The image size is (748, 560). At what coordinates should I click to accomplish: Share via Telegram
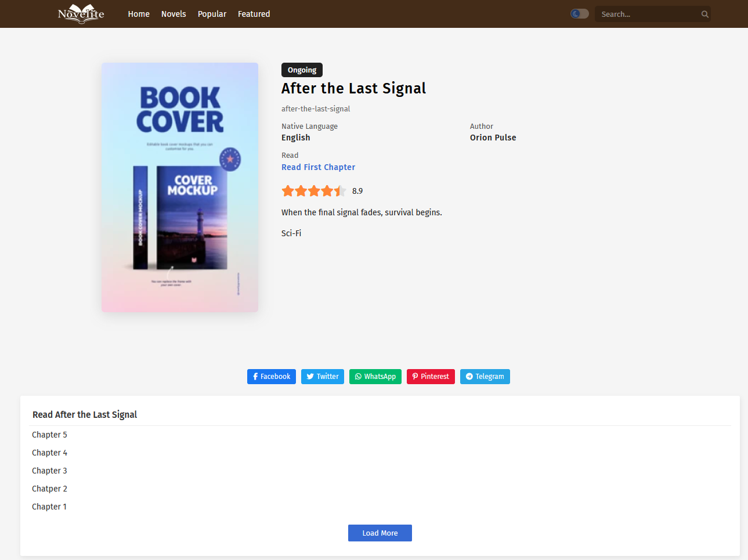[485, 377]
